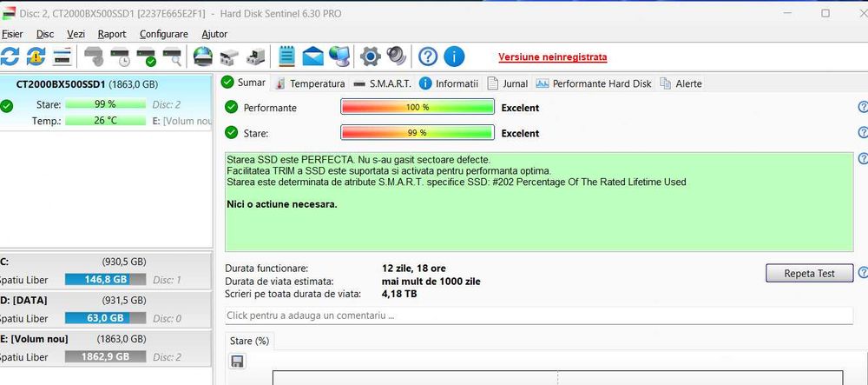Image resolution: width=868 pixels, height=385 pixels.
Task: Click the disk list panel toolbar icon
Action: (62, 56)
